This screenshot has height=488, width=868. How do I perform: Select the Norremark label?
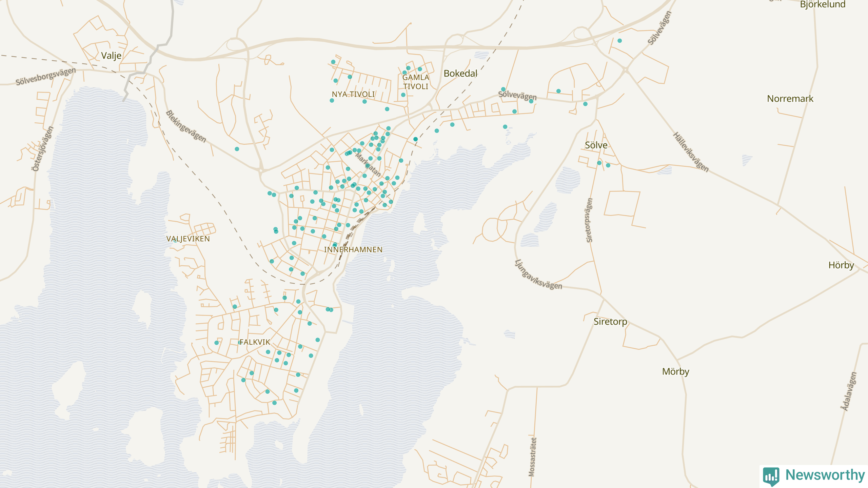(790, 99)
